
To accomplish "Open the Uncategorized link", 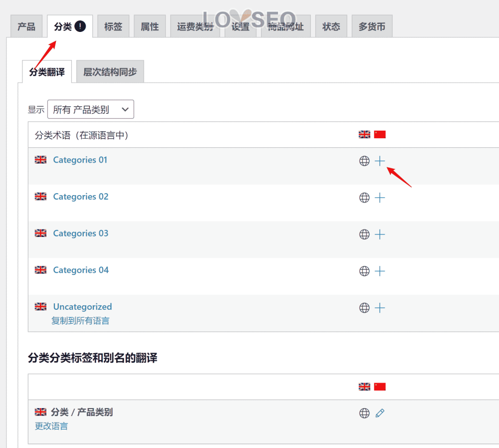I will click(x=82, y=307).
